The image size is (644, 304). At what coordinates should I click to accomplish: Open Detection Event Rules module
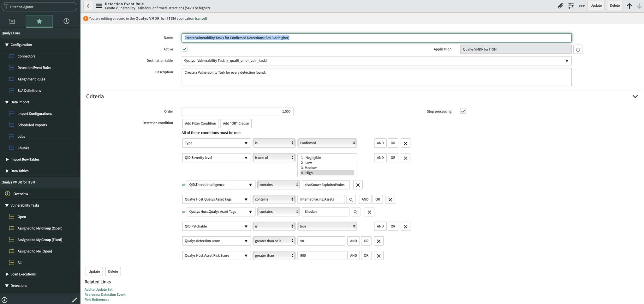pos(34,68)
